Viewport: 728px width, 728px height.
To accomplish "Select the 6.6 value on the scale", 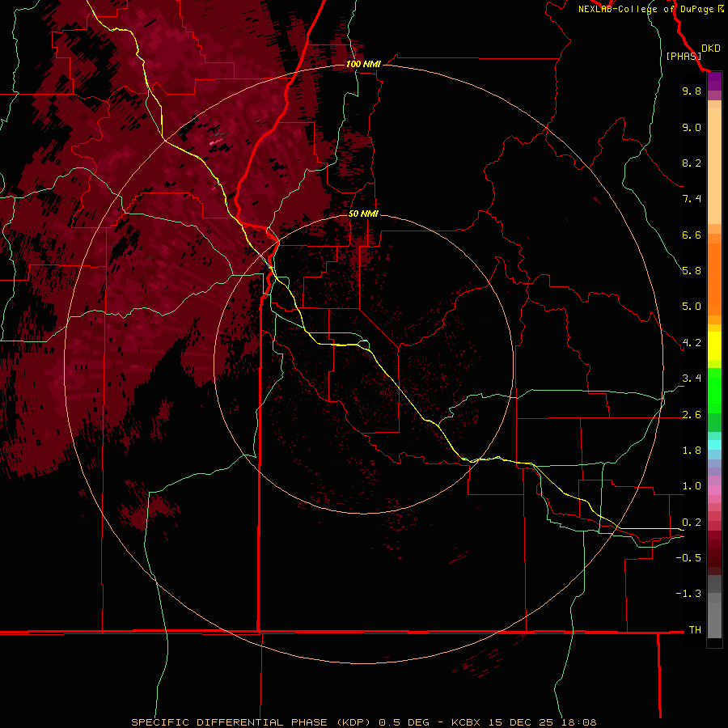I will 692,235.
